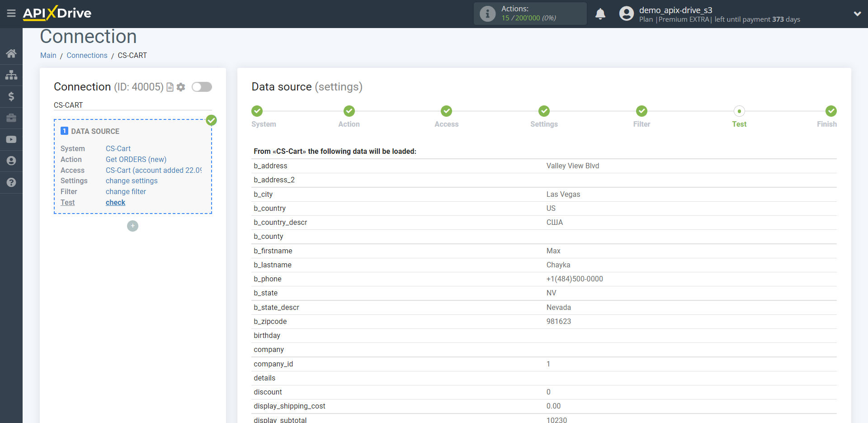The image size is (868, 423).
Task: Open the notifications bell
Action: (x=600, y=14)
